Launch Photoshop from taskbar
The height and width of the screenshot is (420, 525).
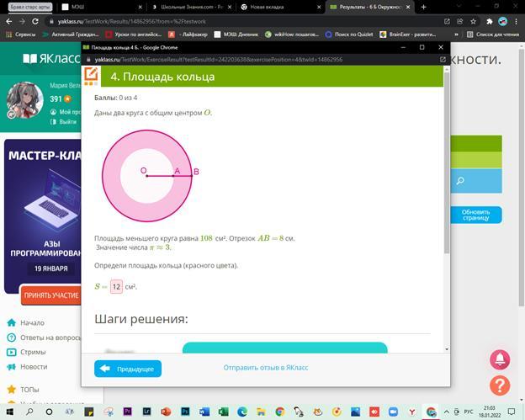[185, 412]
